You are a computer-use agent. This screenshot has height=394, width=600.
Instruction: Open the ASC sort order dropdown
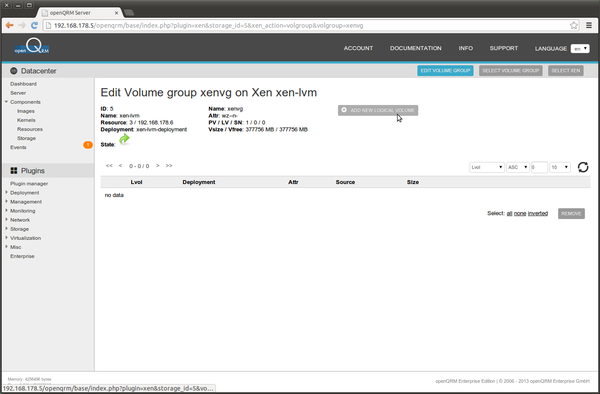[x=518, y=167]
